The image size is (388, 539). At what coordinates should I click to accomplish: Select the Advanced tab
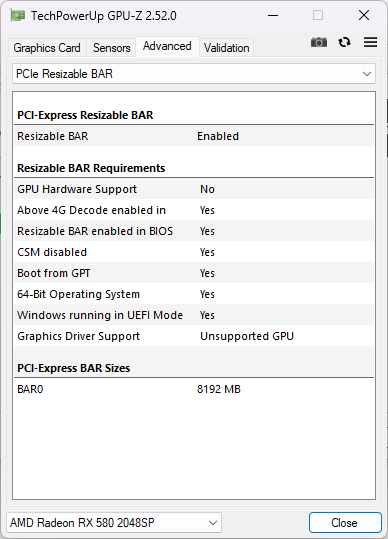coord(167,46)
